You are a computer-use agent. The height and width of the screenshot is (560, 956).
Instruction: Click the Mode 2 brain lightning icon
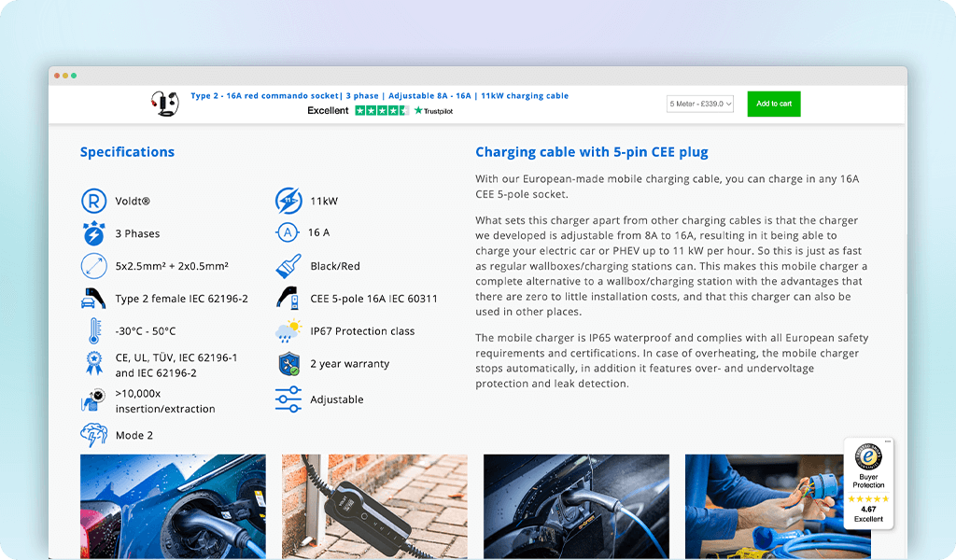(x=93, y=435)
